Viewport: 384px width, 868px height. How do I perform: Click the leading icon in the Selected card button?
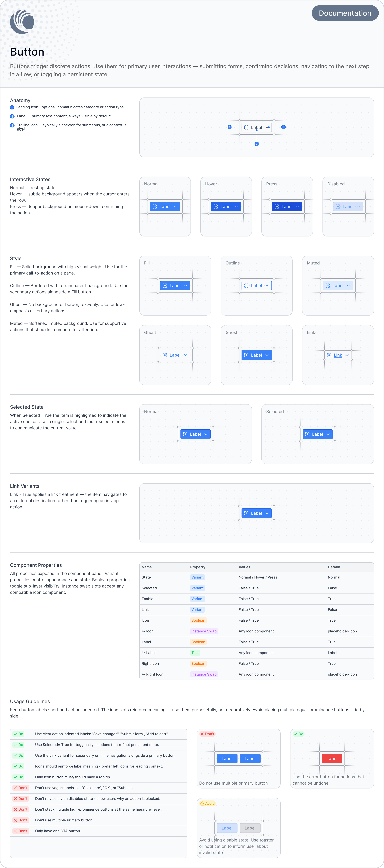tap(307, 434)
